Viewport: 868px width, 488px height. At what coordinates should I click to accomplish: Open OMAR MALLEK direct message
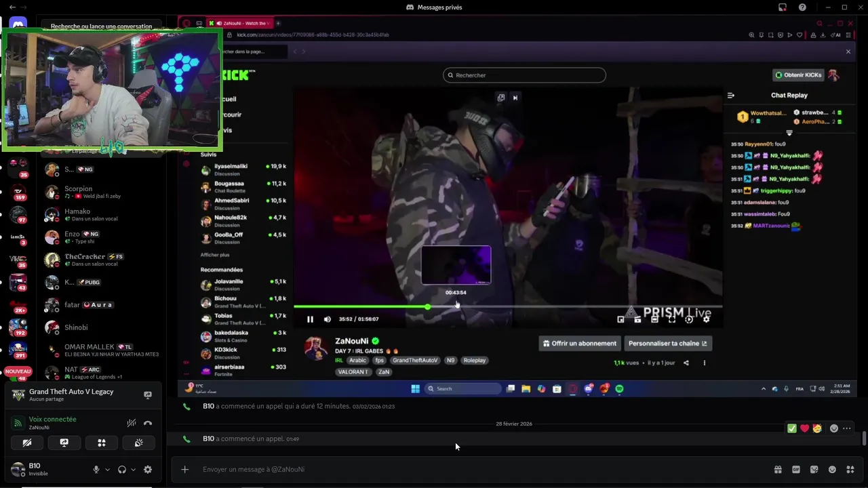click(x=102, y=350)
